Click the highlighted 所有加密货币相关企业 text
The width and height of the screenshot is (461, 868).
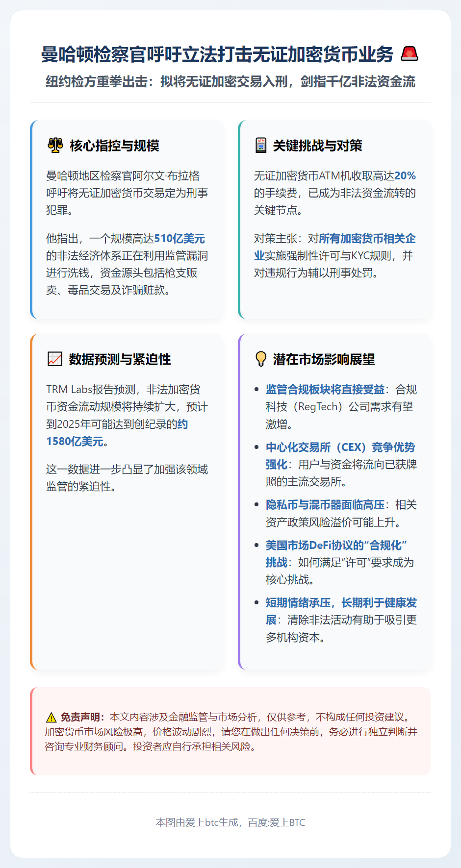[335, 247]
